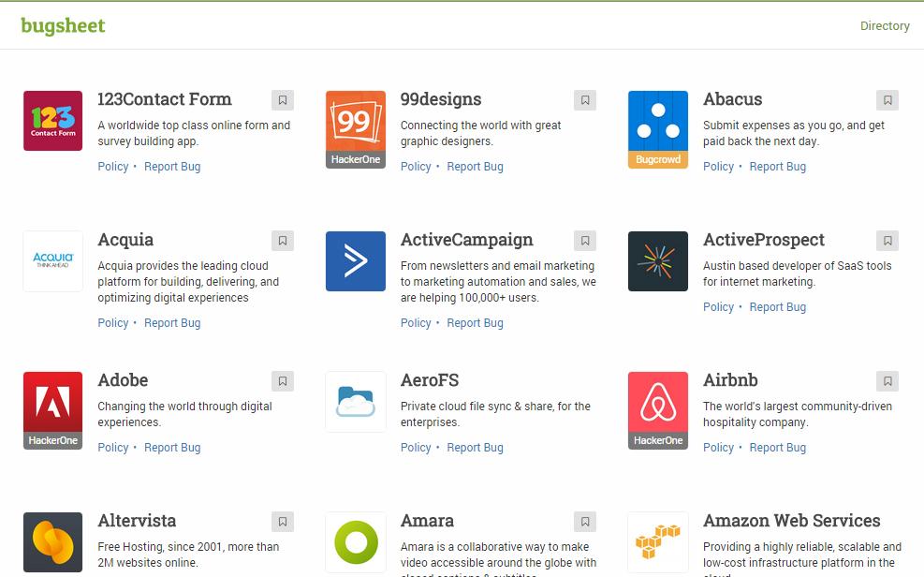Open Airbnb Policy link
This screenshot has width=924, height=577.
pos(718,448)
